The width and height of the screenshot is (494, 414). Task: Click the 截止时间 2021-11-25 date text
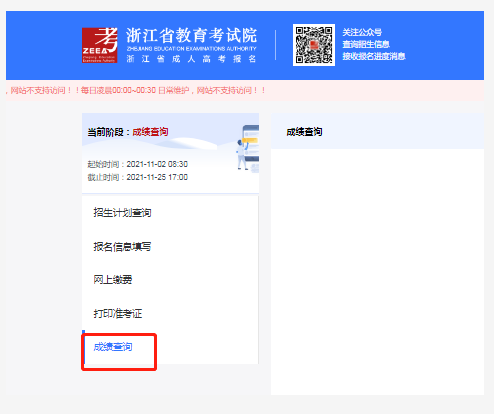coord(137,177)
